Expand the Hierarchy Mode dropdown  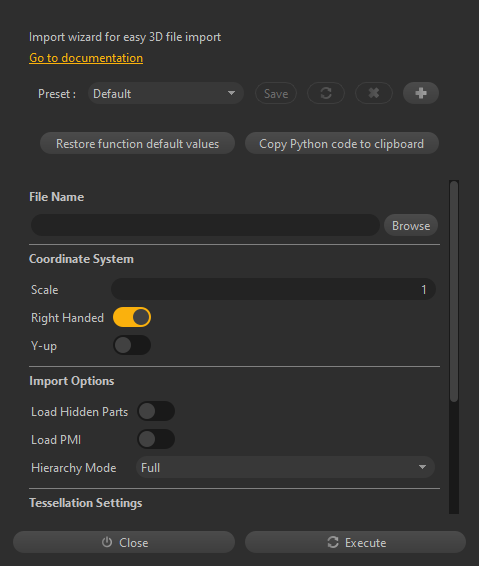(x=285, y=467)
